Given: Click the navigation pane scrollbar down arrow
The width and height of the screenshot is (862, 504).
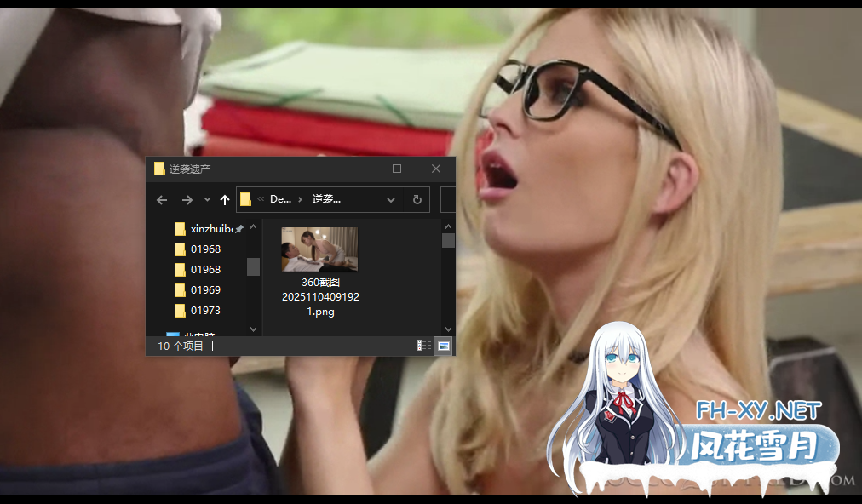Looking at the screenshot, I should coord(253,329).
